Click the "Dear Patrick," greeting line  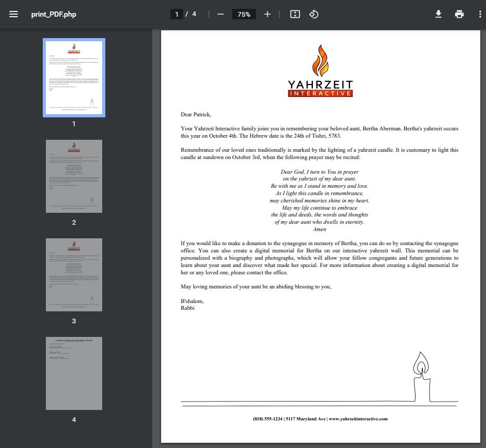(196, 114)
